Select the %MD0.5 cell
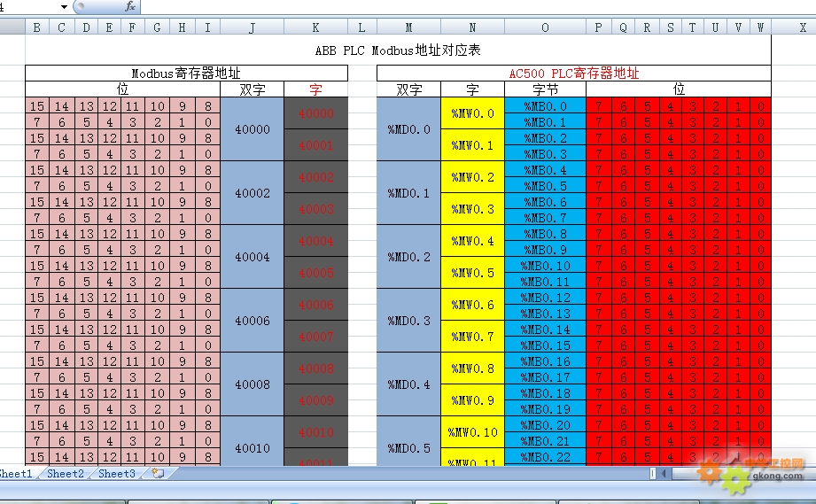This screenshot has width=816, height=504. click(408, 441)
